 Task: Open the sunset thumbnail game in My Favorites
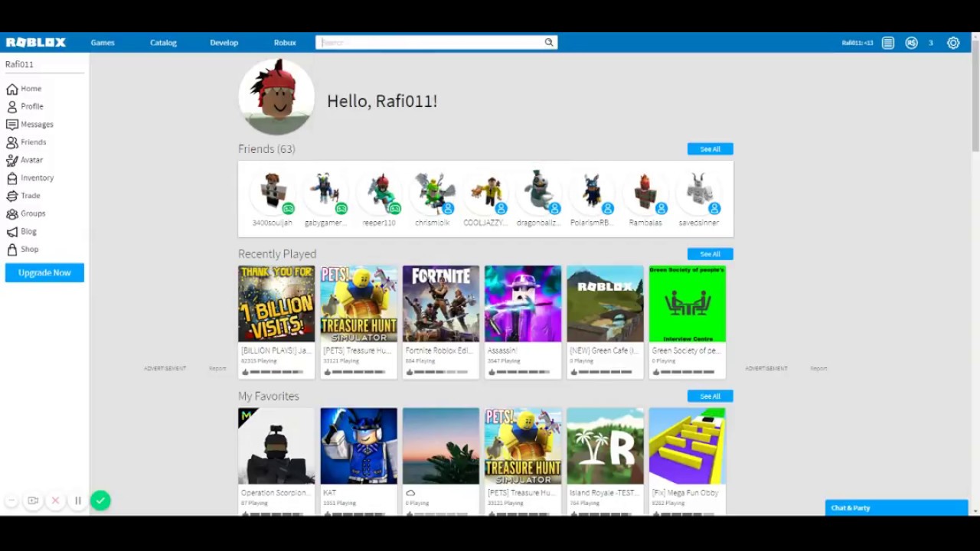coord(441,446)
